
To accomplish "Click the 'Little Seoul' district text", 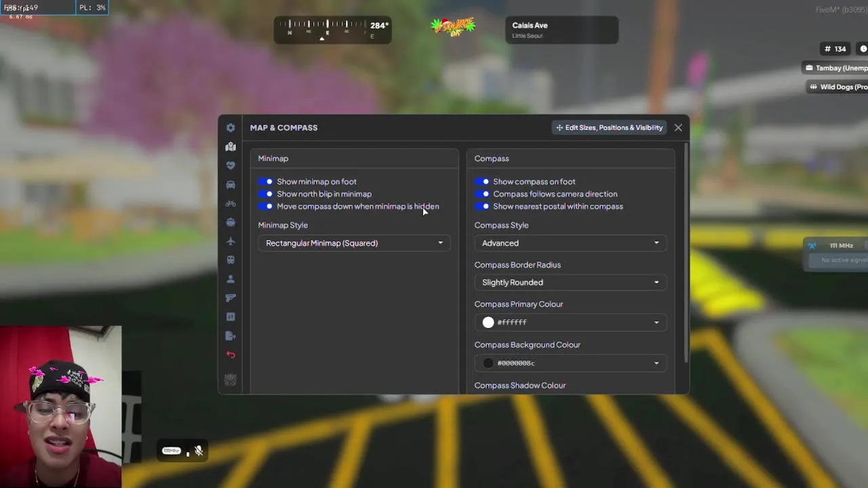I will coord(528,36).
